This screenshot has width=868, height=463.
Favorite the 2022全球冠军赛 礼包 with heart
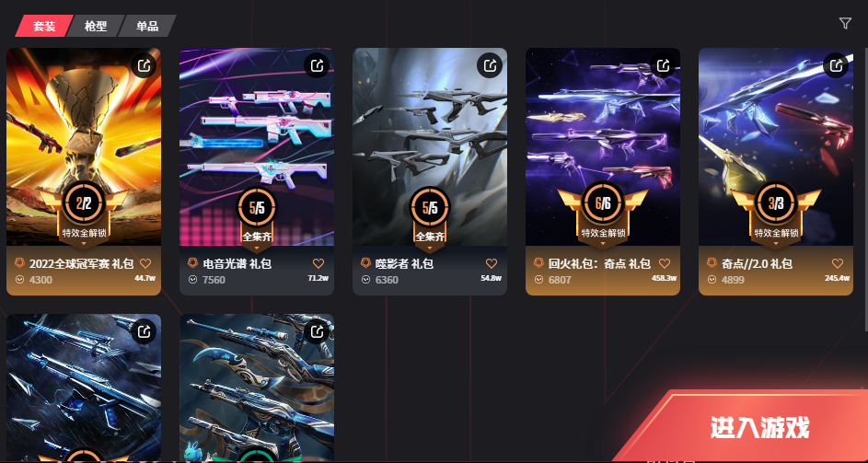(145, 263)
